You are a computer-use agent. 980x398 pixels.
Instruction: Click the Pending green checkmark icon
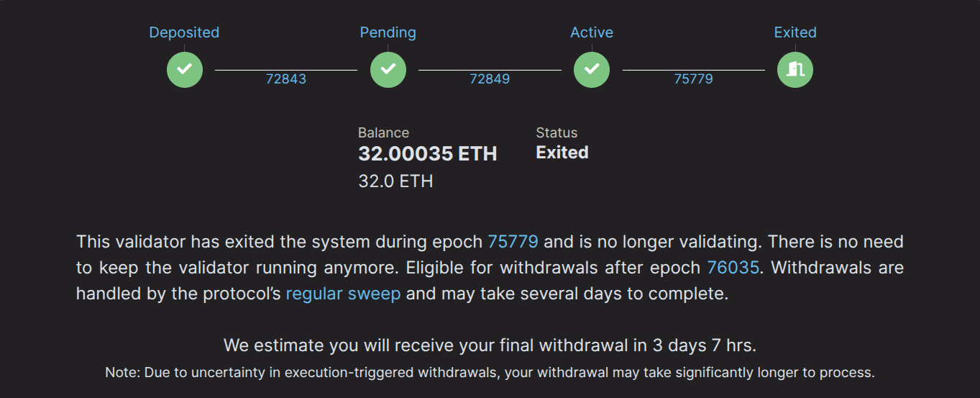[x=388, y=69]
